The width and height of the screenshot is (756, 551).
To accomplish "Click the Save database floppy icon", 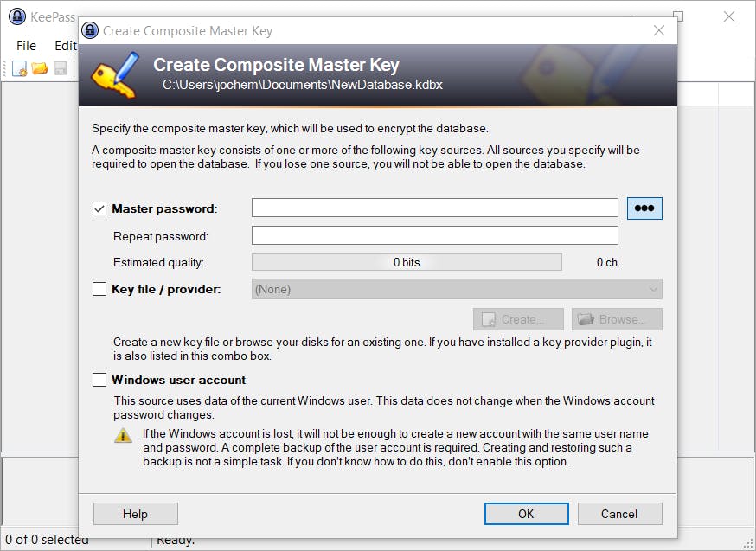I will coord(61,68).
